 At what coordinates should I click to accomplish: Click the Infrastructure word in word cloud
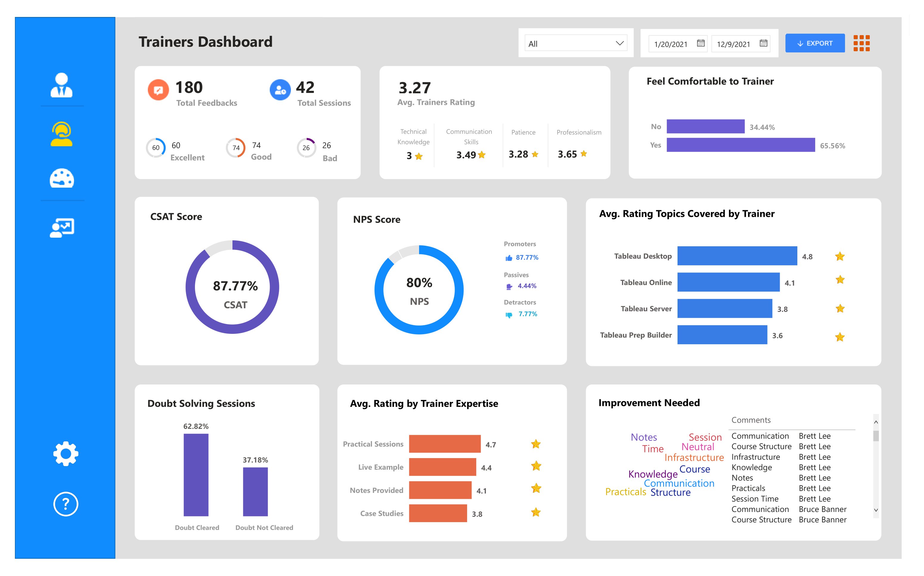tap(694, 457)
